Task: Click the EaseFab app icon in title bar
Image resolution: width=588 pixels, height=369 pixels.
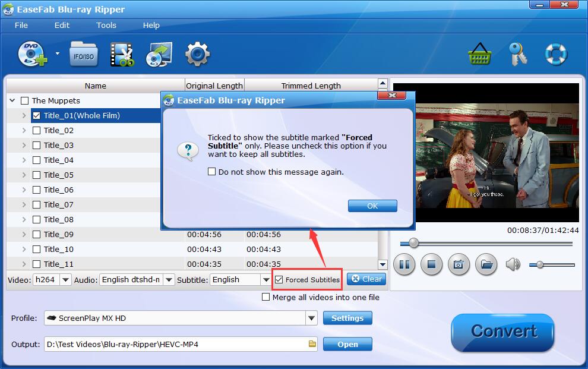Action: pos(8,10)
